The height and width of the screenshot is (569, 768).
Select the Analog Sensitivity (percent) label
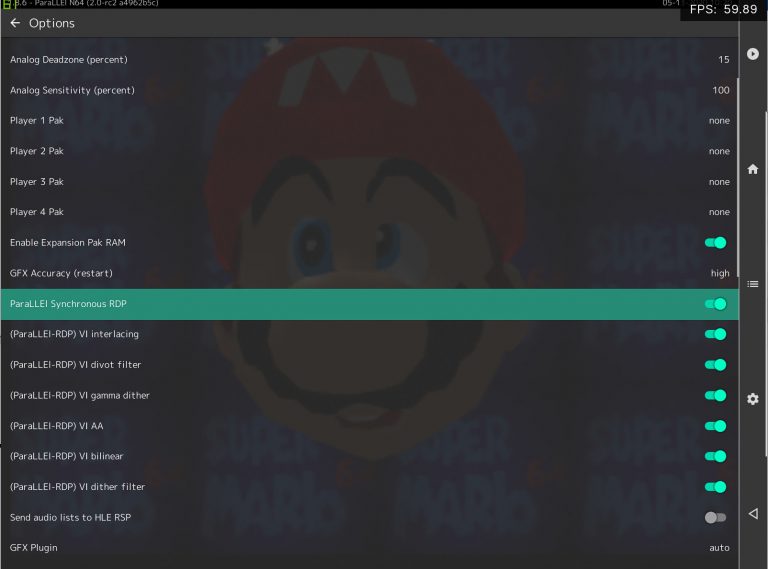point(72,90)
